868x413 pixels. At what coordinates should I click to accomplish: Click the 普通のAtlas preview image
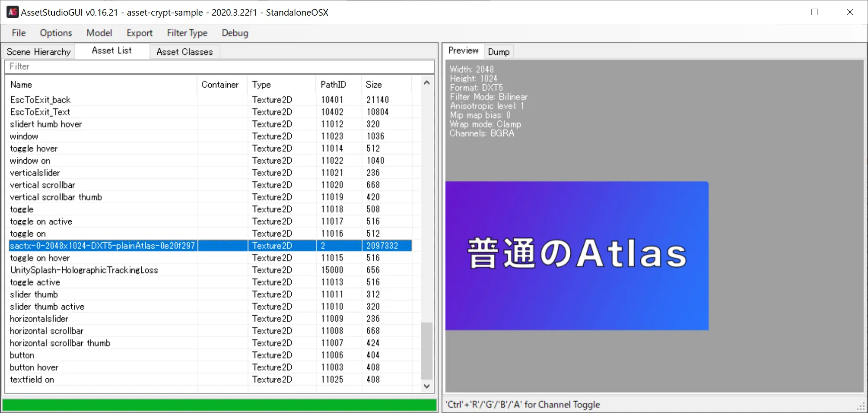(x=577, y=255)
